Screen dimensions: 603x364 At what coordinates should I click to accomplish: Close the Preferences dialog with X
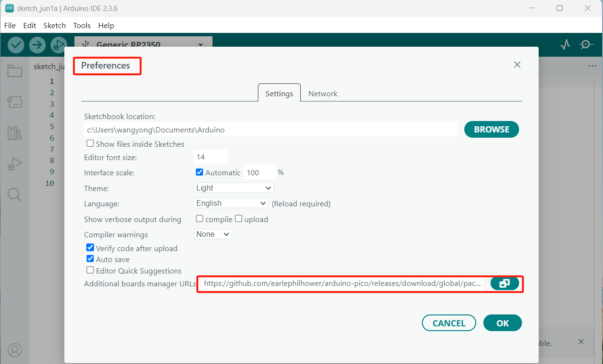pos(517,65)
